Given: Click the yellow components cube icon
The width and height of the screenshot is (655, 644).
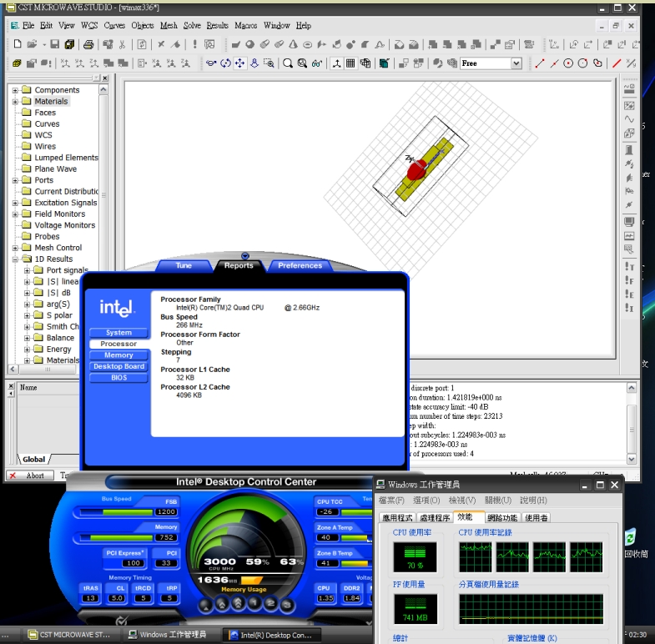Looking at the screenshot, I should coord(17,63).
